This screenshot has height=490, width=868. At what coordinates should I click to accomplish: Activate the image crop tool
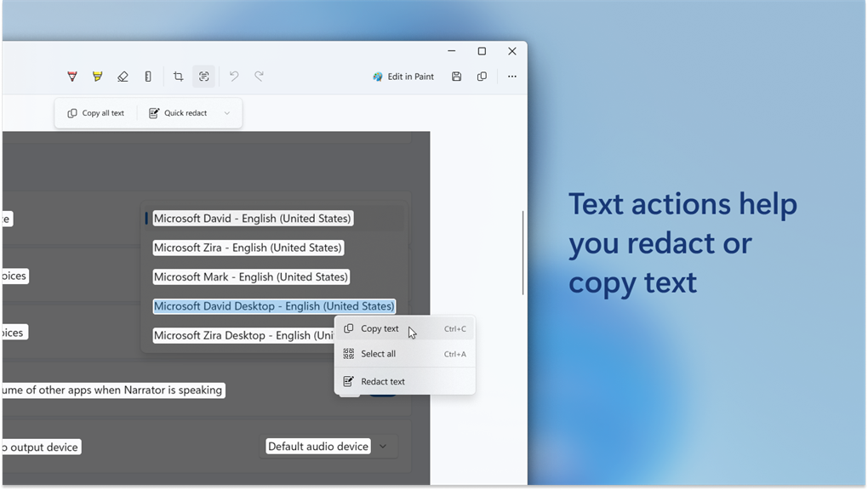[x=178, y=77]
